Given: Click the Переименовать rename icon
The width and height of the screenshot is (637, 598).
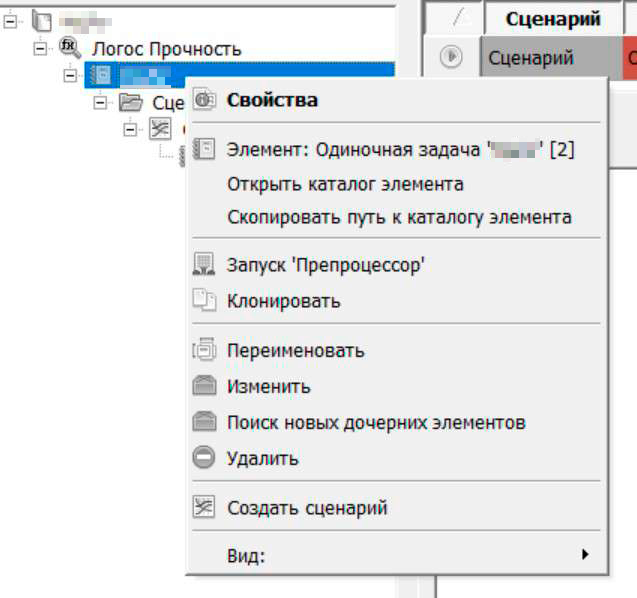Looking at the screenshot, I should click(204, 351).
